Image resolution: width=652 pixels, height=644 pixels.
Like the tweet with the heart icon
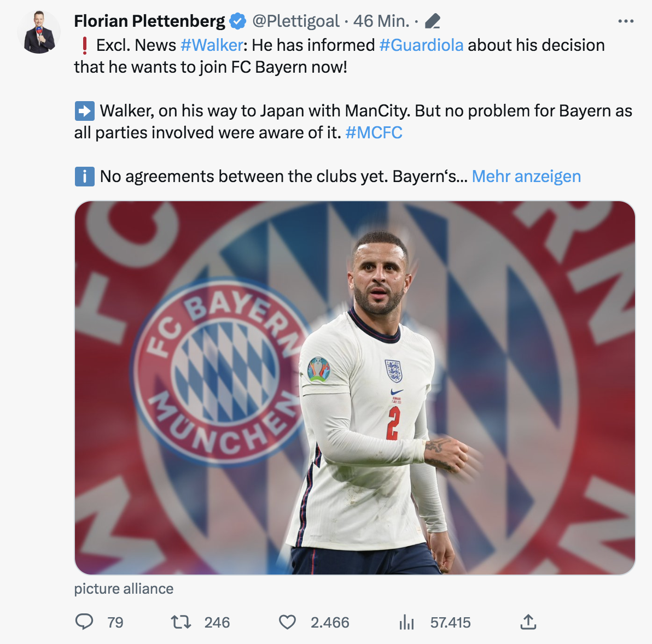(287, 622)
